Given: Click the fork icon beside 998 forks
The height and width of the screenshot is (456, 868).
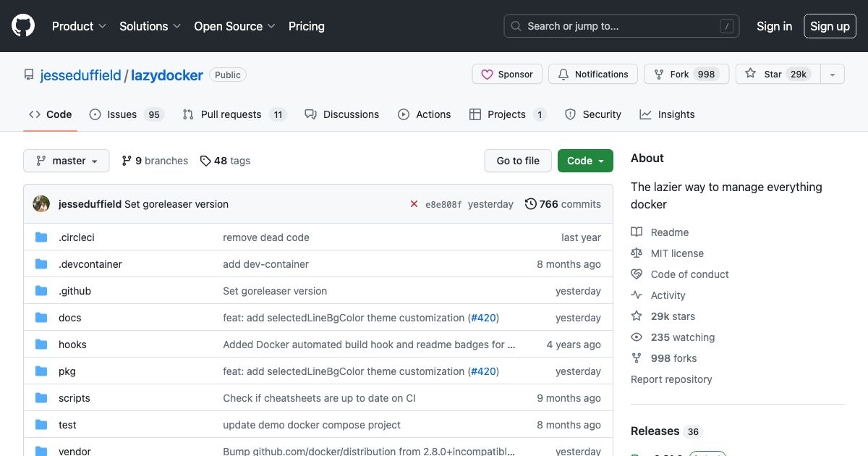Looking at the screenshot, I should pos(637,358).
